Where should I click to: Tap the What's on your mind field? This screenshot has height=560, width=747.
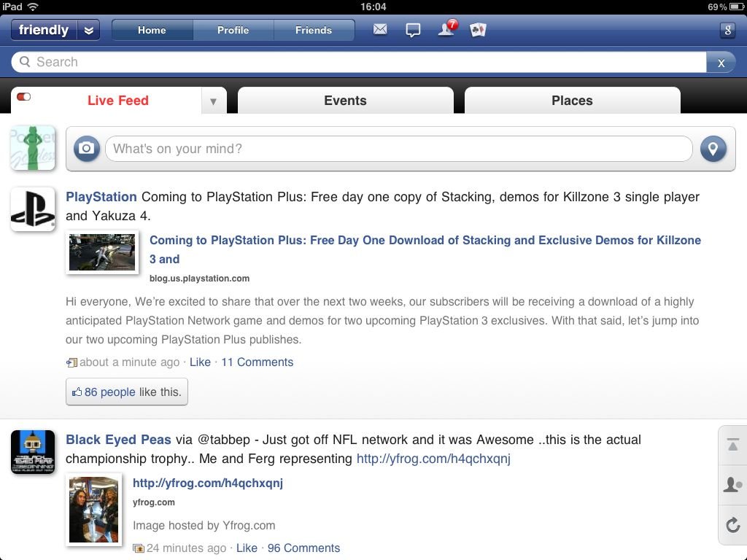click(x=398, y=149)
